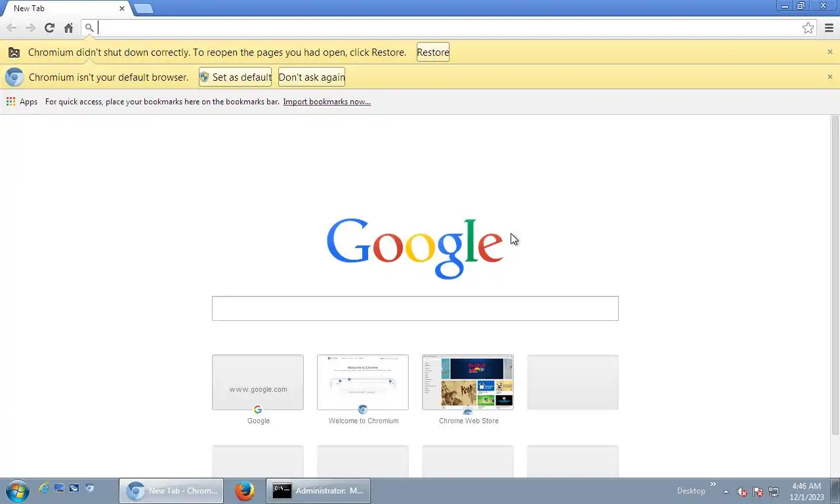
Task: Click the Desktop toolbar label
Action: [x=691, y=491]
